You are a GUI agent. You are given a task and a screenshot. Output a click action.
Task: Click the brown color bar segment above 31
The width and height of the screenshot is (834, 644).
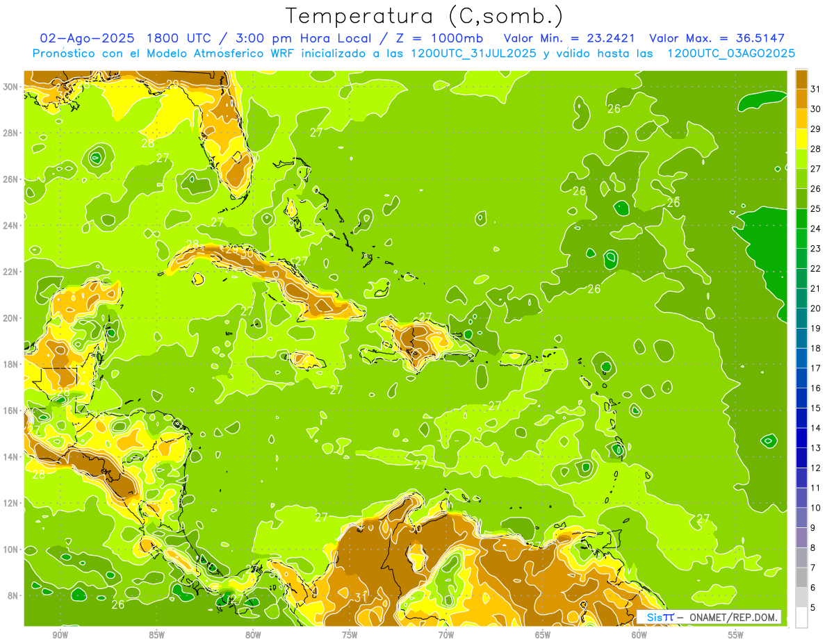(x=801, y=79)
